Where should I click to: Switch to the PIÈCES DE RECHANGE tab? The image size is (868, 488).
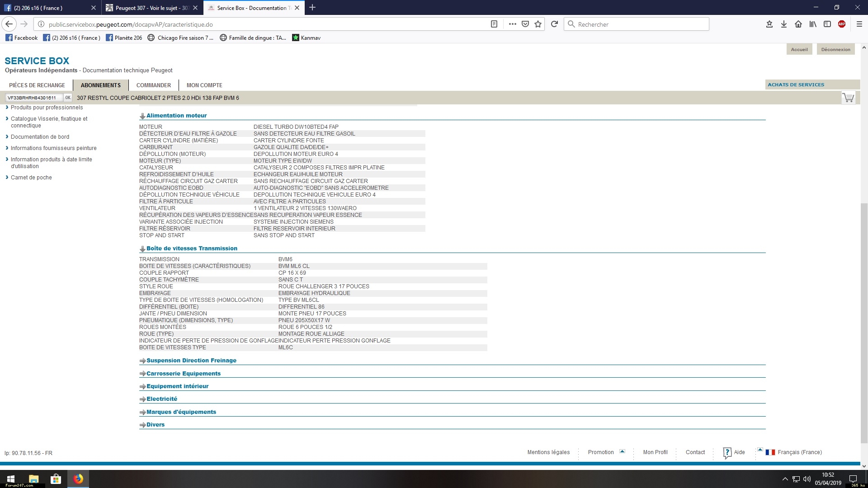[x=37, y=85]
